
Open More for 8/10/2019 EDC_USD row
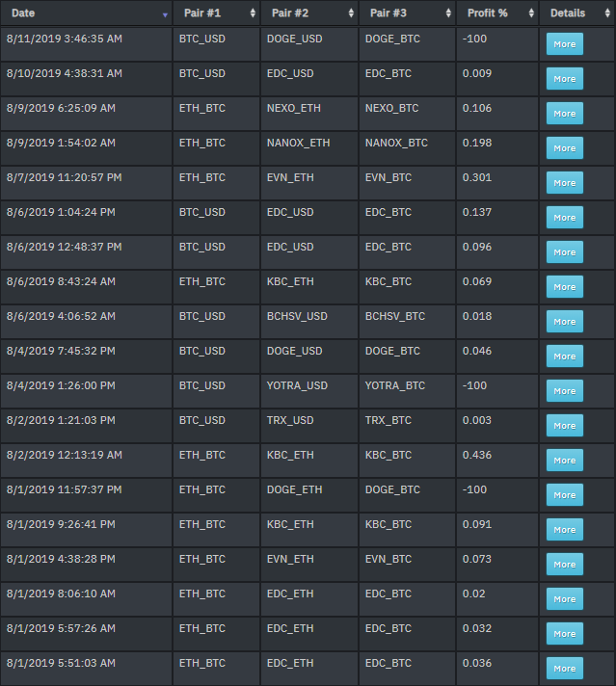[564, 79]
